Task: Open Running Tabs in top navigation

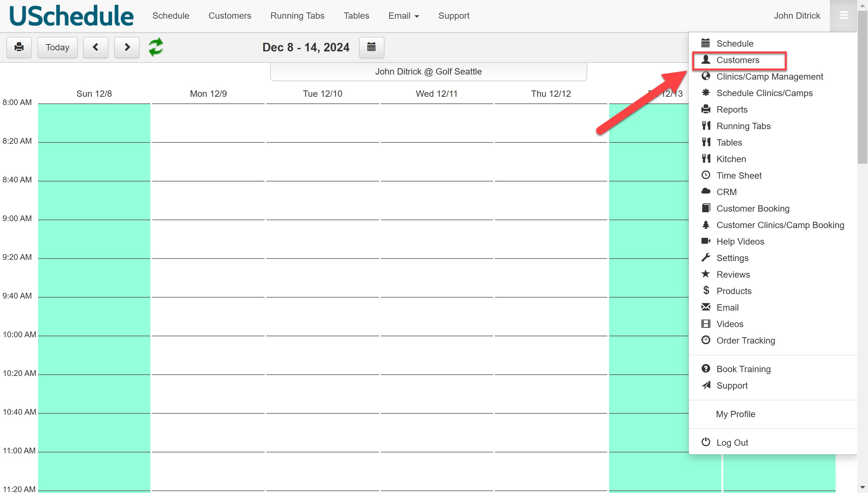Action: (297, 16)
